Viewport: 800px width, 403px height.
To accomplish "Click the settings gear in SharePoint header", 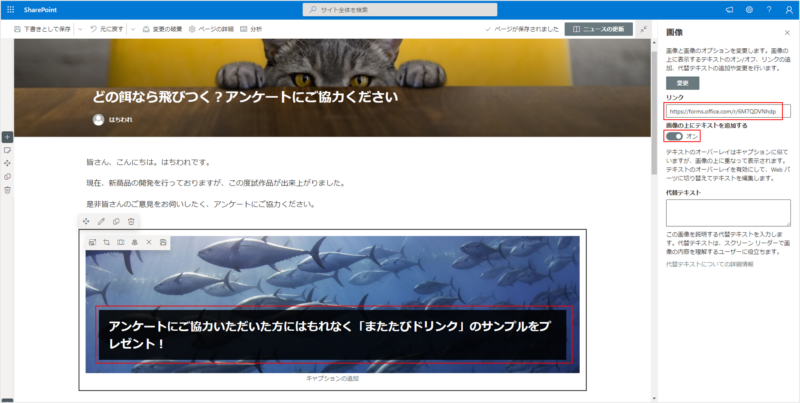I will click(749, 9).
